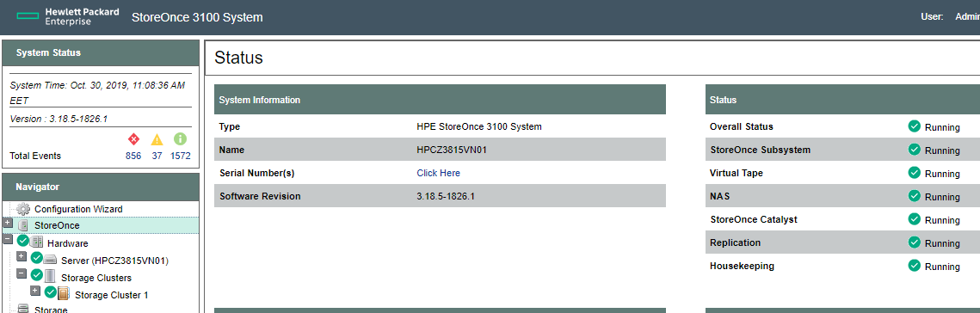Select Hardware in Navigator tree
Viewport: 980px width, 313px height.
pyautogui.click(x=67, y=243)
